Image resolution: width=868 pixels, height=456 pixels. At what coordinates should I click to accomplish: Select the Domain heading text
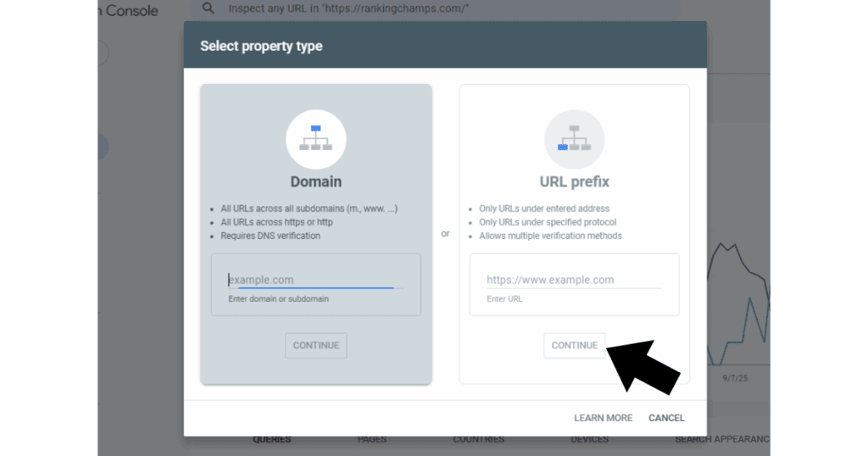tap(315, 181)
